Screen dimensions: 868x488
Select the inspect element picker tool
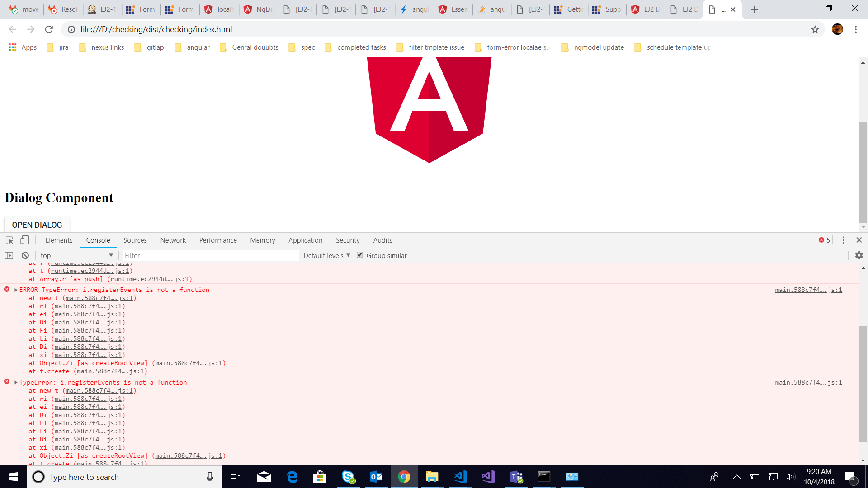tap(9, 240)
